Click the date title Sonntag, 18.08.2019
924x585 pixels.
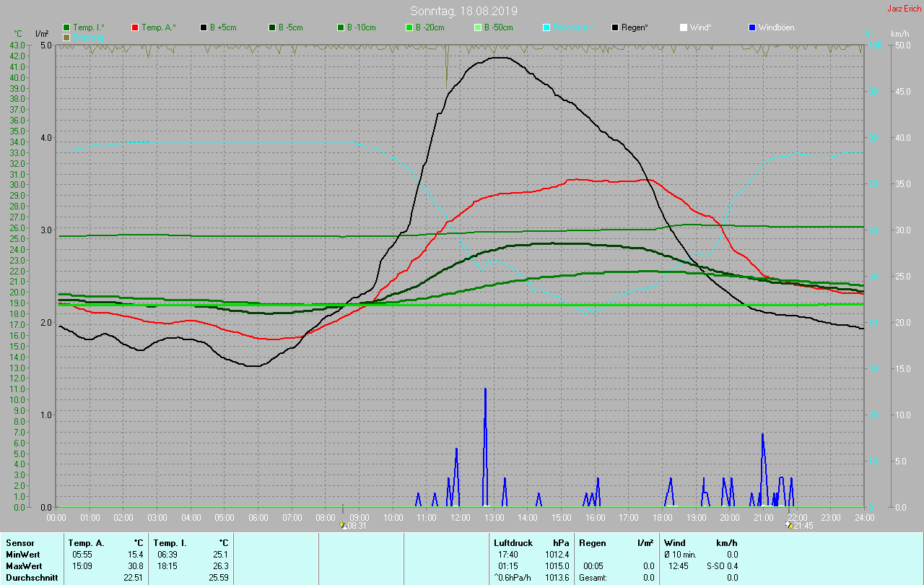point(463,11)
